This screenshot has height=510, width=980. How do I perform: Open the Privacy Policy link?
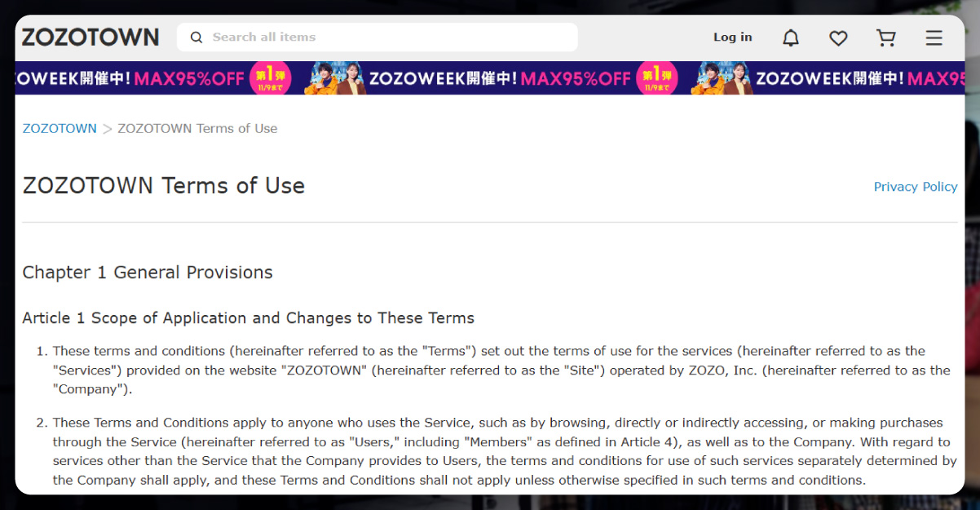[x=915, y=187]
